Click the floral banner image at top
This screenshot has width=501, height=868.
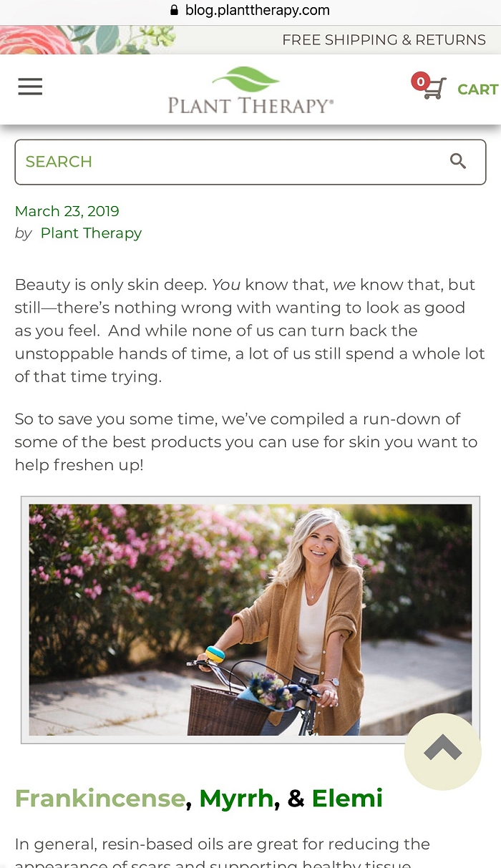[x=86, y=40]
